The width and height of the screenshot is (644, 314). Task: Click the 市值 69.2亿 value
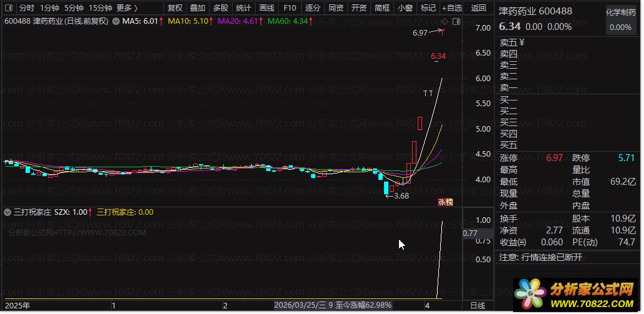[x=623, y=182]
